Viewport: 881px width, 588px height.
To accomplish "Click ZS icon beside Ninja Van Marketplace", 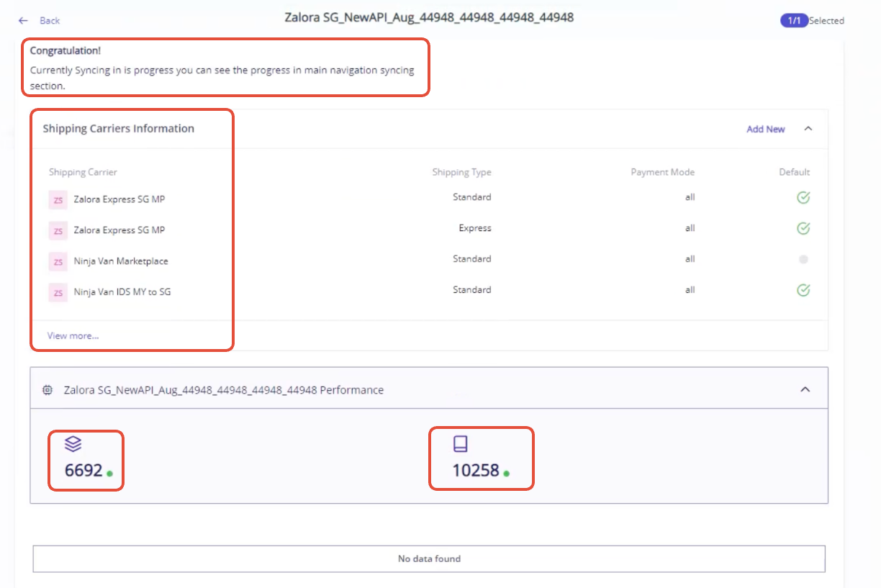I will coord(58,261).
